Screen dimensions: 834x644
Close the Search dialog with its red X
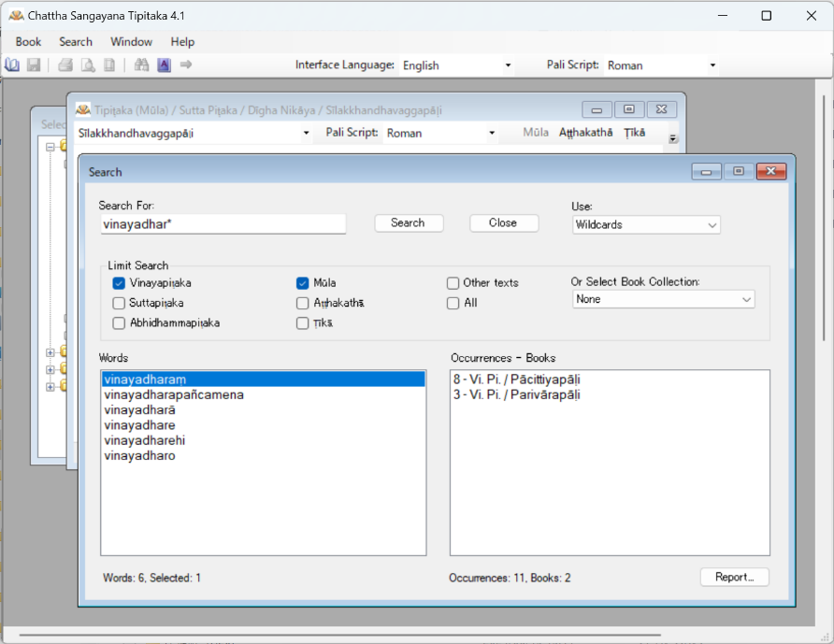click(770, 171)
